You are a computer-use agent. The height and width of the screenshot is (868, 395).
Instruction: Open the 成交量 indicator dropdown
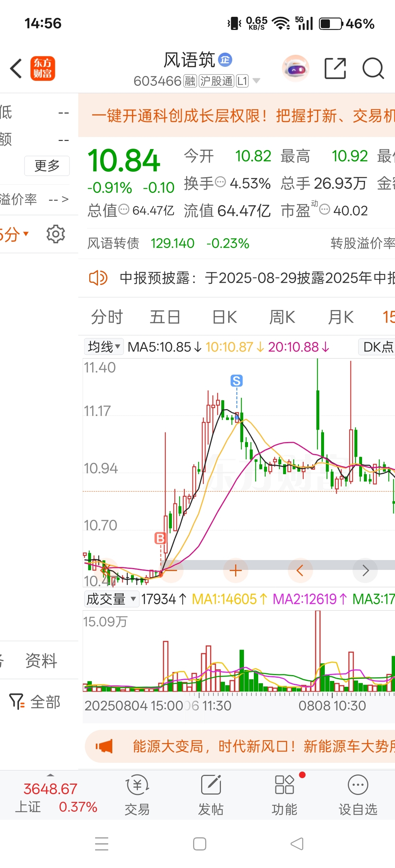pos(112,599)
